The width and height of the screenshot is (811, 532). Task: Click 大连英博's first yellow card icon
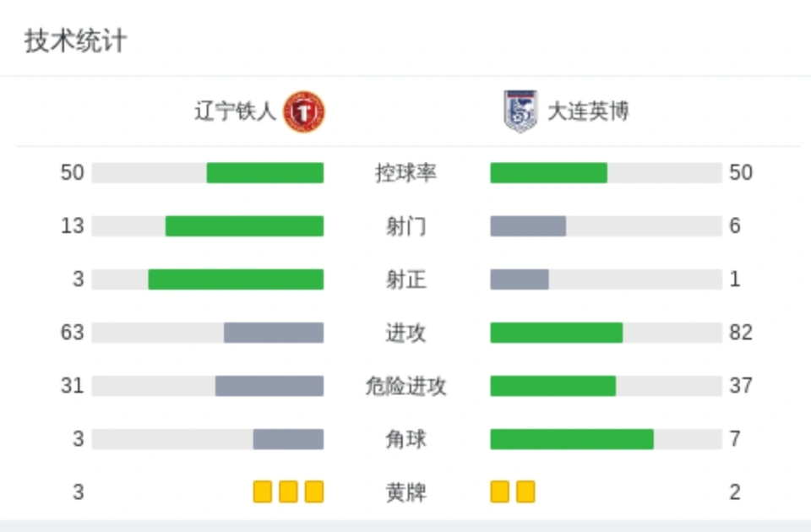point(499,491)
